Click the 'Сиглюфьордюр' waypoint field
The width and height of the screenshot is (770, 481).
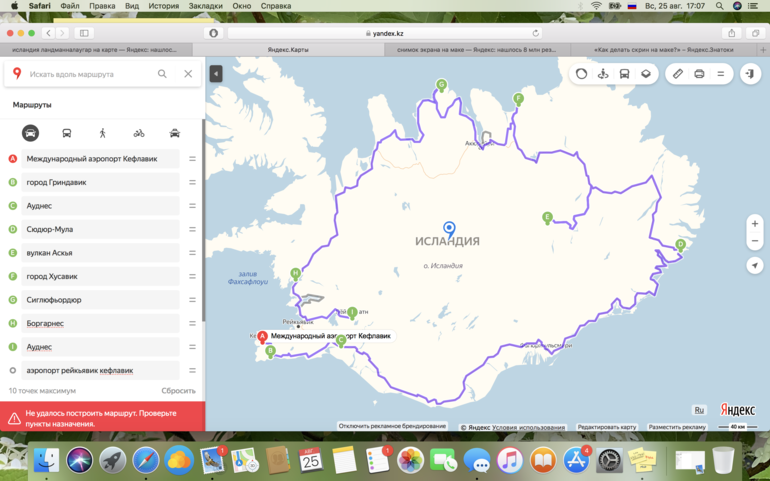(x=100, y=300)
